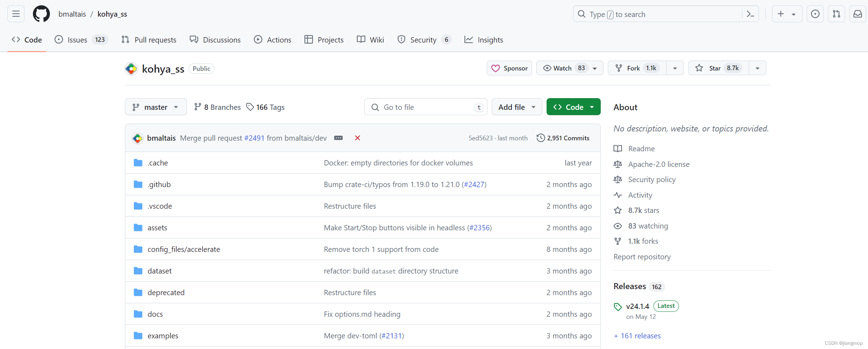Click the Watch button

570,68
